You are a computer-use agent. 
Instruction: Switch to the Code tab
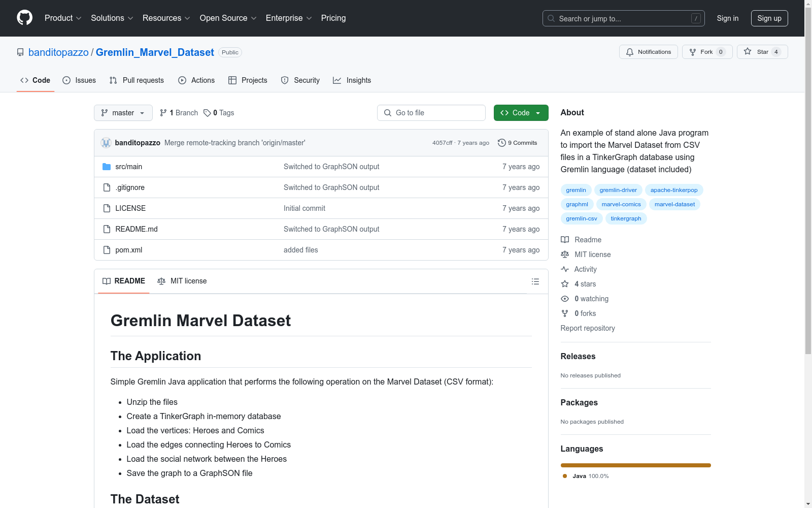36,80
